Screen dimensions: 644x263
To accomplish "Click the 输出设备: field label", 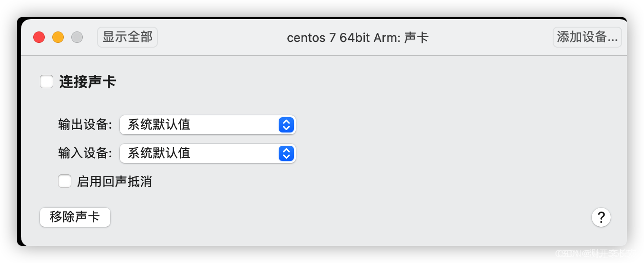I will pyautogui.click(x=85, y=125).
